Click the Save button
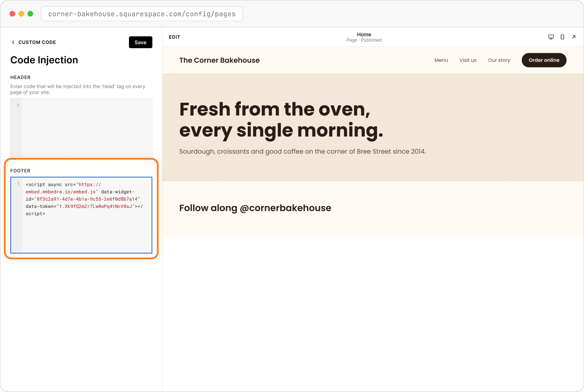 (140, 42)
